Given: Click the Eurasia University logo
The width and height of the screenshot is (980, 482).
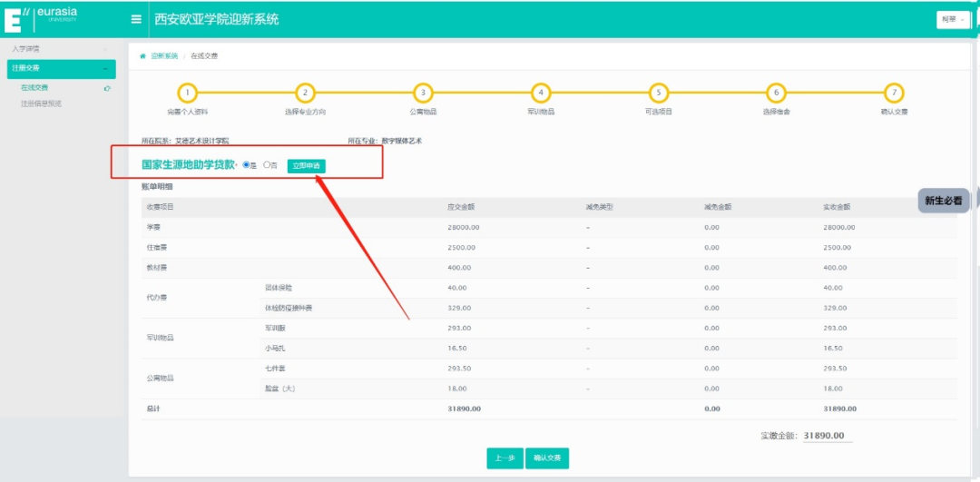Looking at the screenshot, I should pyautogui.click(x=41, y=18).
